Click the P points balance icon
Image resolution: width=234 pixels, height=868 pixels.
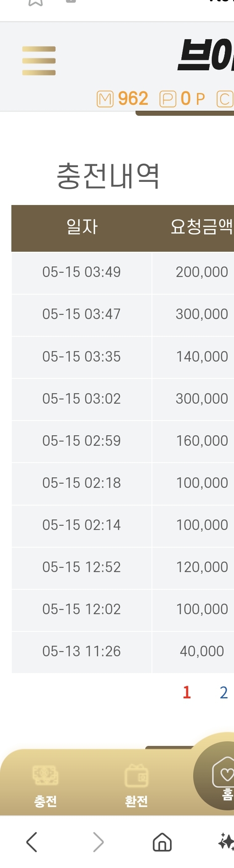pos(168,99)
